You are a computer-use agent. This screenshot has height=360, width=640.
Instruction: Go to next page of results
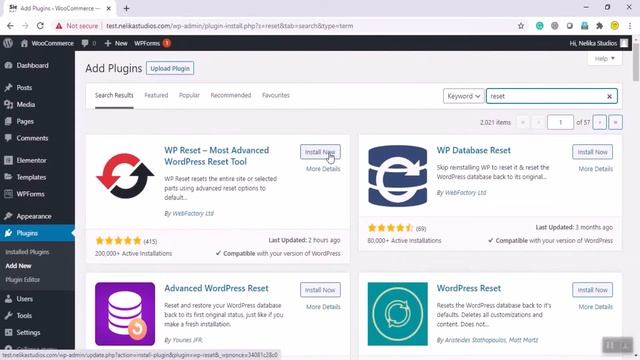[600, 122]
